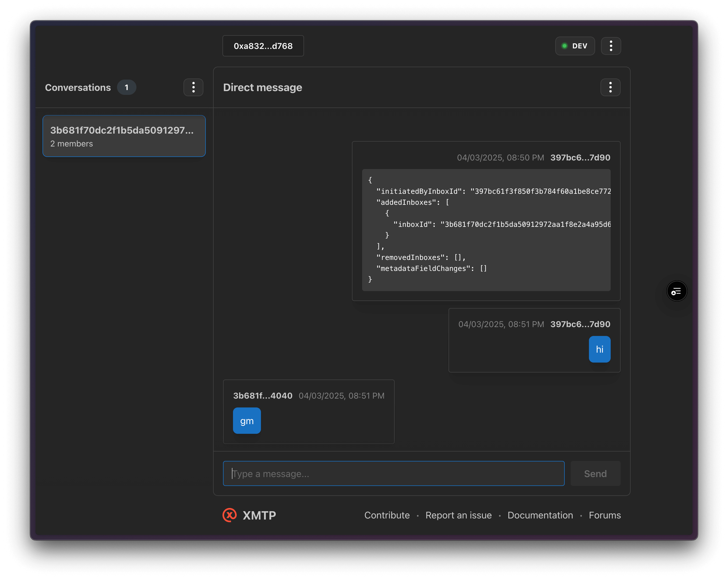Click the blue "gm" message bubble

pyautogui.click(x=247, y=421)
